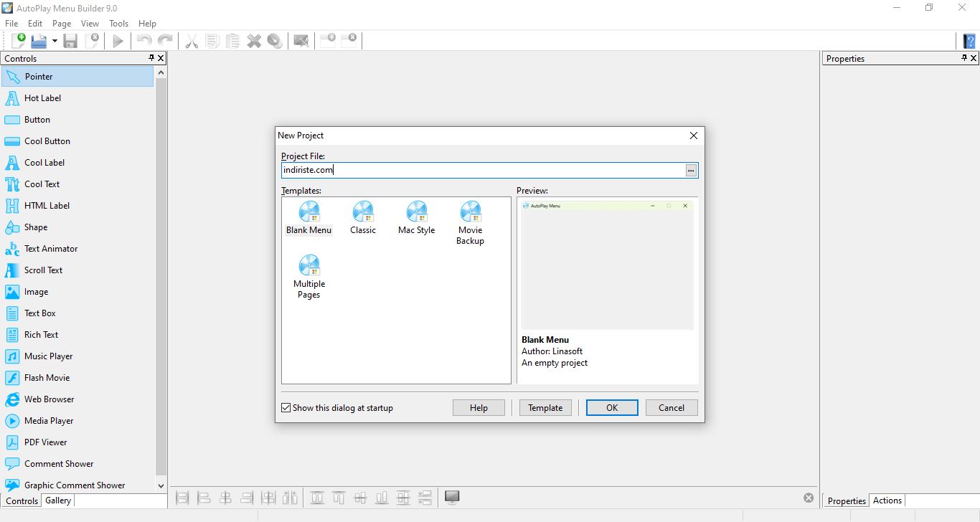Open the Tools menu
The width and height of the screenshot is (980, 522).
pyautogui.click(x=119, y=24)
